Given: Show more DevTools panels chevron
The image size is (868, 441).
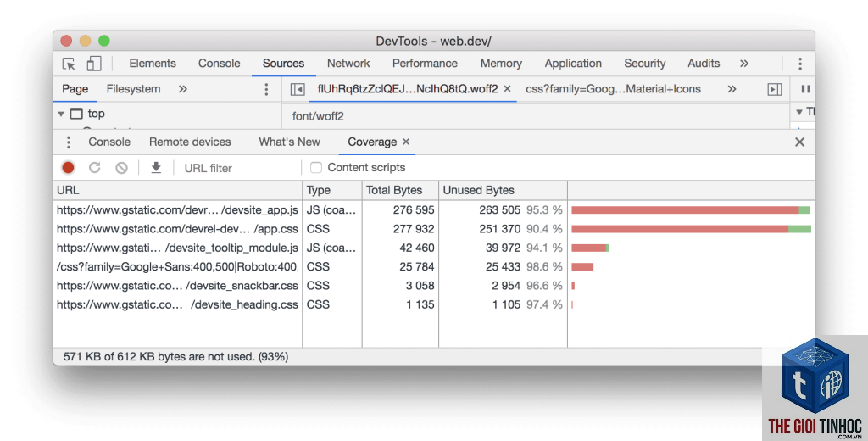Looking at the screenshot, I should click(744, 64).
